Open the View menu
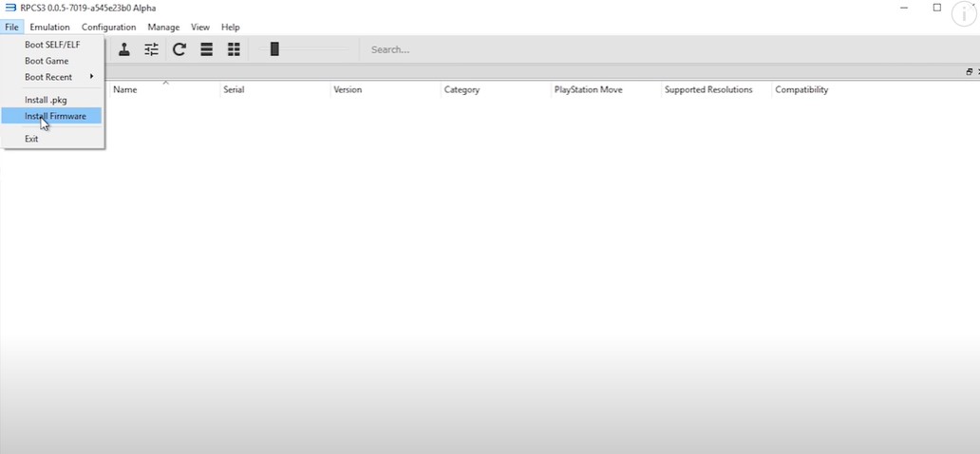980x454 pixels. [x=200, y=27]
